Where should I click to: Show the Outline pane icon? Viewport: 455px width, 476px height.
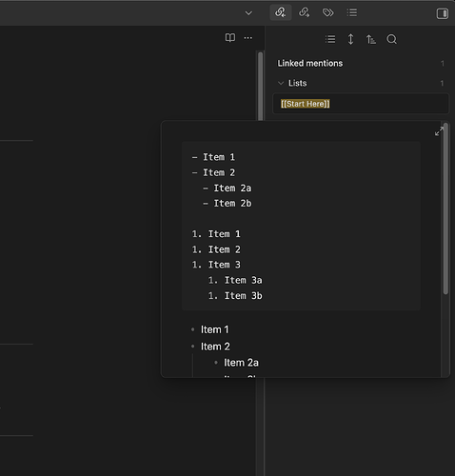(x=352, y=12)
